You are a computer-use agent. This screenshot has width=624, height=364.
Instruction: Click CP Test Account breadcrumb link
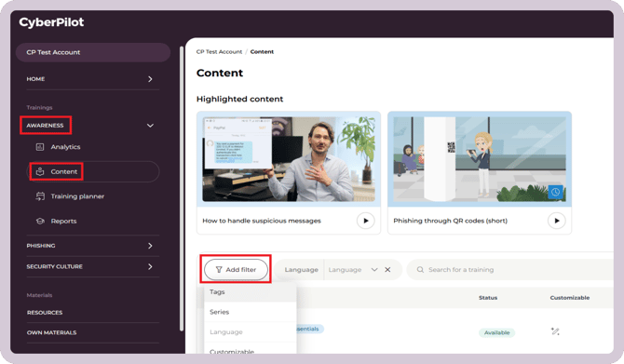(x=219, y=52)
